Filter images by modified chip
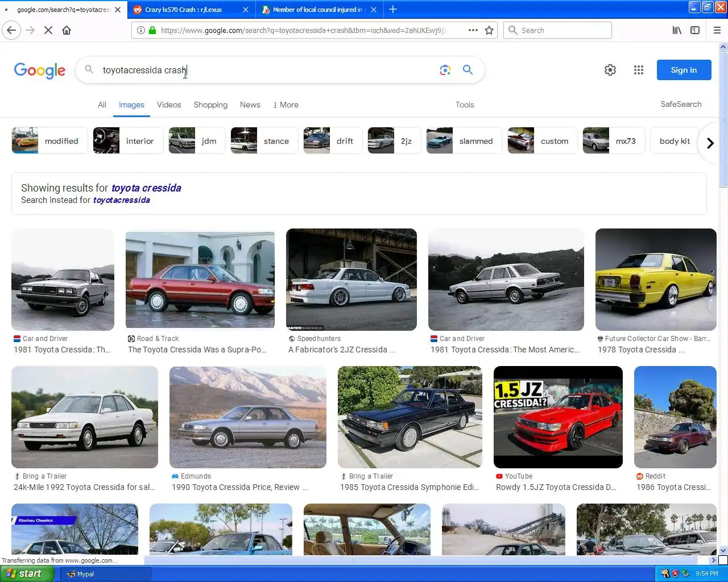The width and height of the screenshot is (728, 582). click(50, 141)
